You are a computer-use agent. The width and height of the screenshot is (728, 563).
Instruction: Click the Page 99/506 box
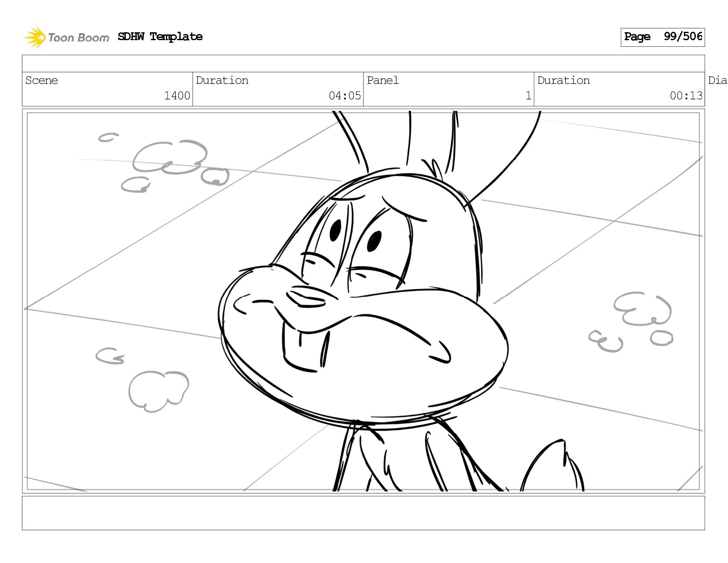663,37
